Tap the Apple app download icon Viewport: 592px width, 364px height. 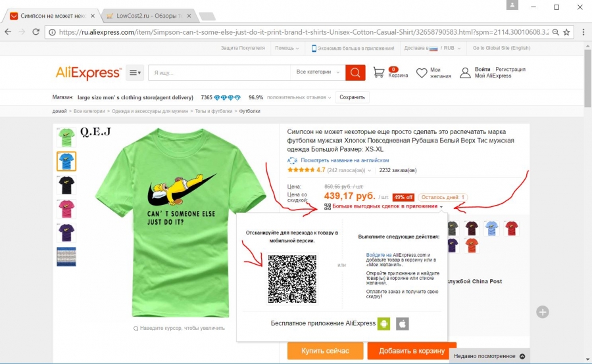[x=403, y=324]
